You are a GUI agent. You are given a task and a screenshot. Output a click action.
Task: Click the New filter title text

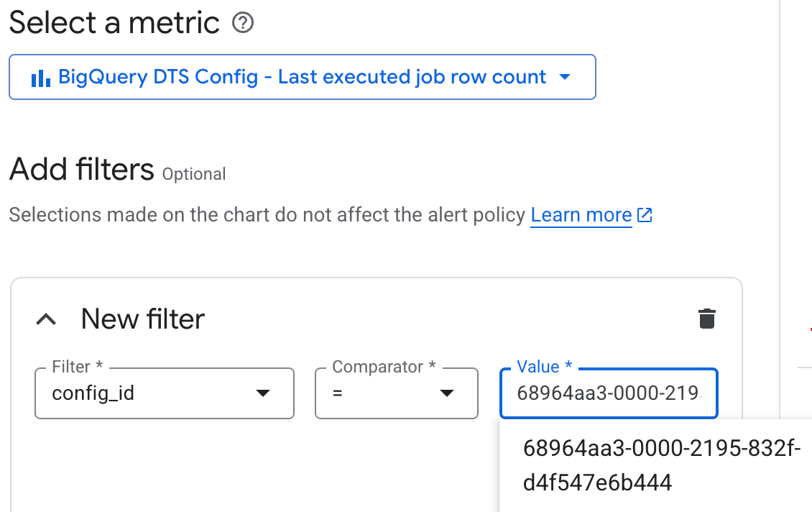pyautogui.click(x=142, y=319)
